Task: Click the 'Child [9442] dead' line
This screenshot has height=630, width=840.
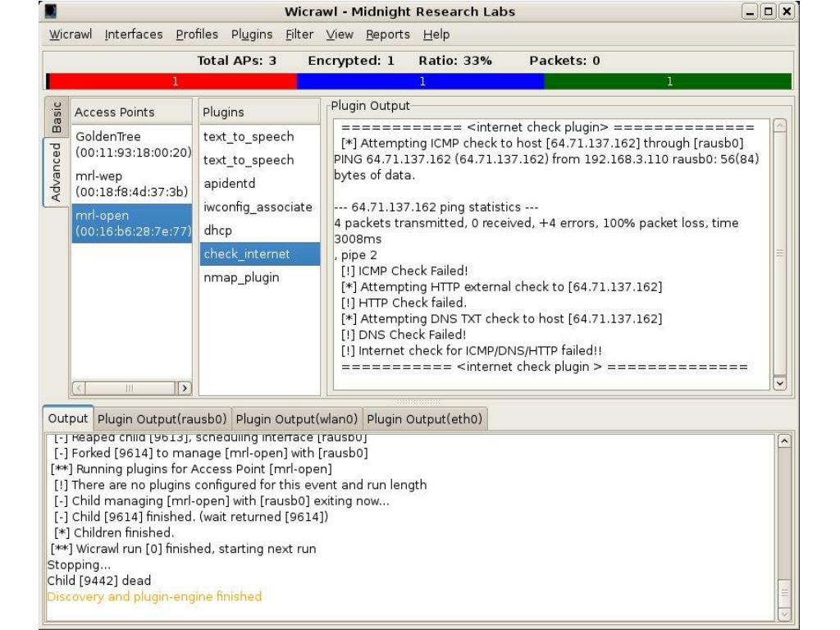Action: (99, 581)
